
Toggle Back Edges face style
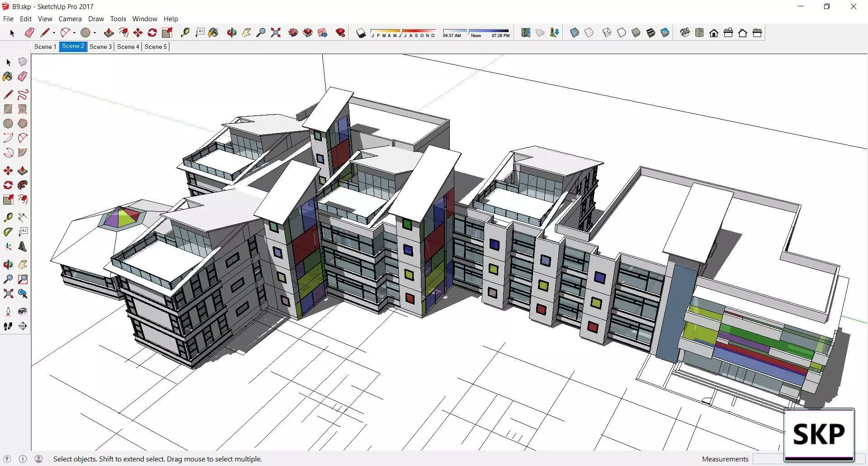pyautogui.click(x=589, y=33)
